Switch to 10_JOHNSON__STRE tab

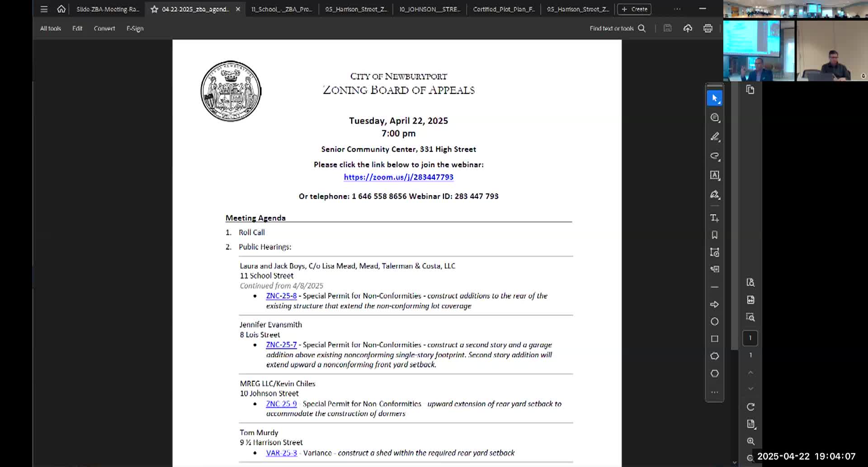(x=429, y=9)
